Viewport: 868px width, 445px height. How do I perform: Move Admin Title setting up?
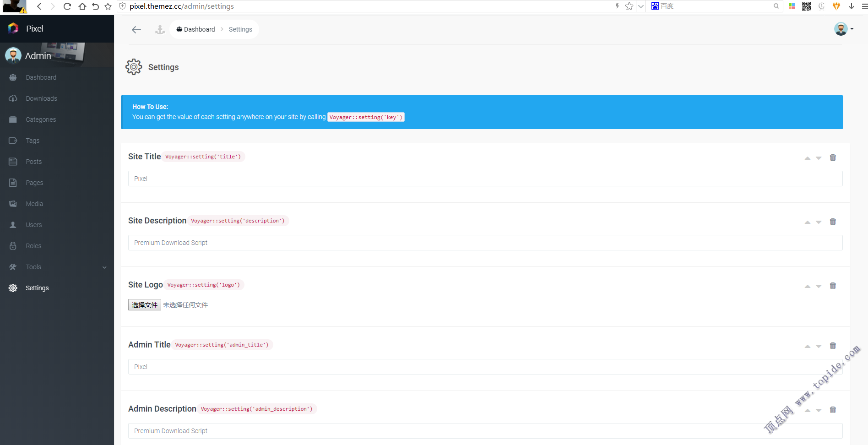pos(808,346)
